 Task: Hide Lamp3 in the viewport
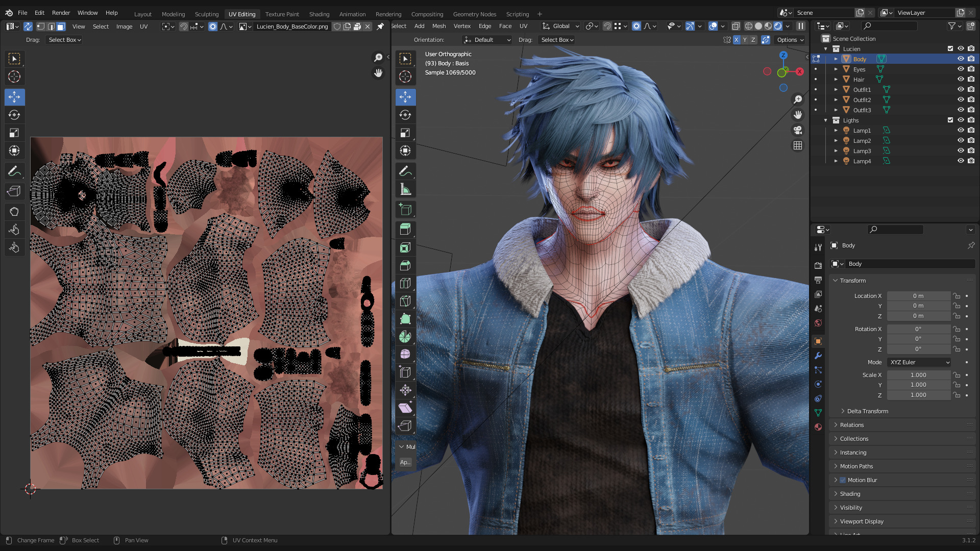pyautogui.click(x=961, y=151)
